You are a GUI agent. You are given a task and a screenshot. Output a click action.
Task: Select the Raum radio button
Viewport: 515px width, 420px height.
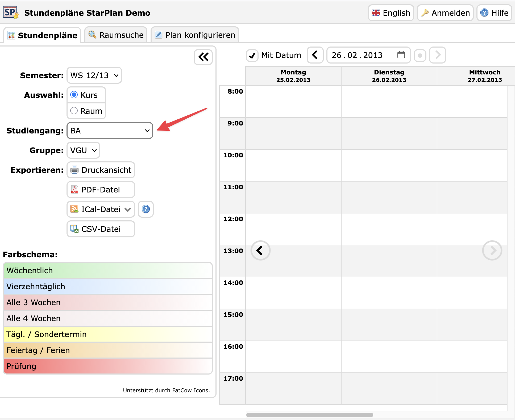[74, 111]
